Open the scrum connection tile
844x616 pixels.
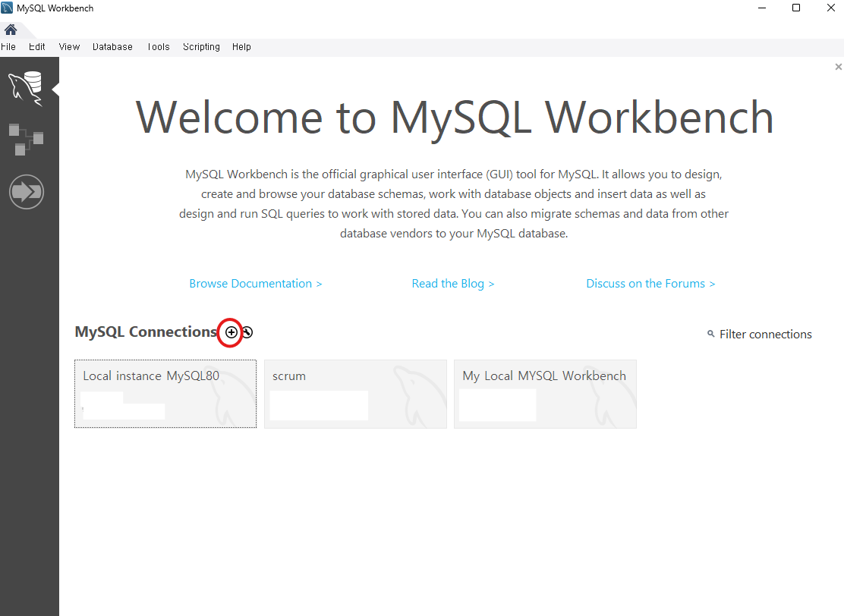click(x=355, y=394)
